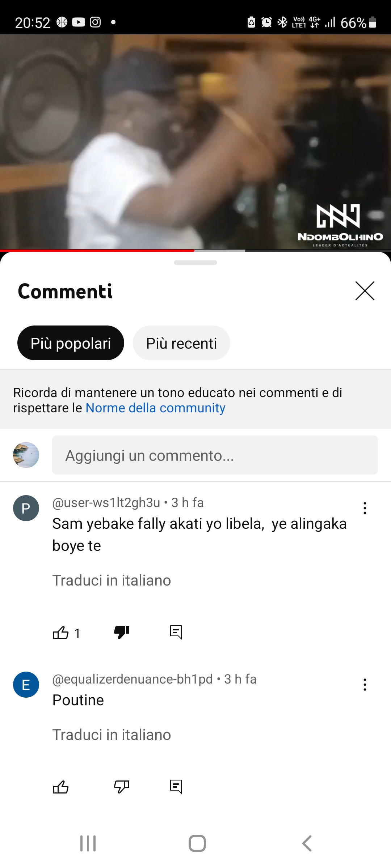
Task: Select the 'Più popolari' sorting chip
Action: [71, 343]
